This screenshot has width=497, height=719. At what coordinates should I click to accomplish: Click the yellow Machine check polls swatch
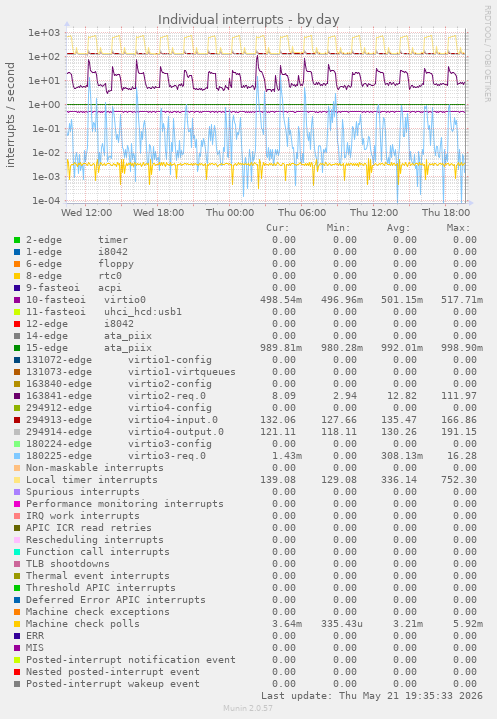pyautogui.click(x=17, y=624)
